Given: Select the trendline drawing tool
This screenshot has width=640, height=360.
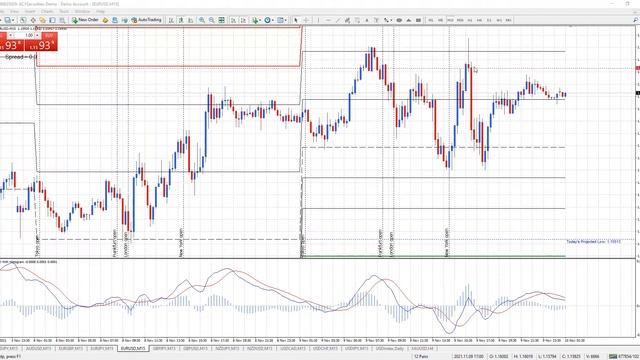Looking at the screenshot, I should pyautogui.click(x=338, y=20).
